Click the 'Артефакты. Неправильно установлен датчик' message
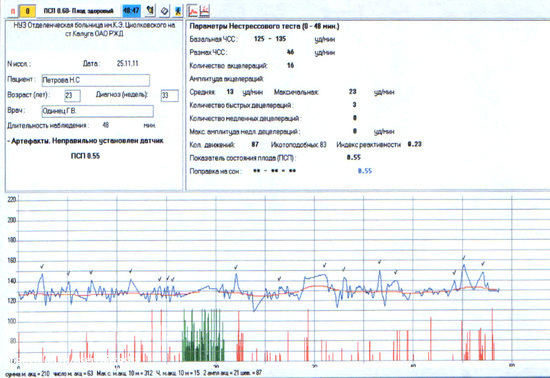 click(86, 141)
